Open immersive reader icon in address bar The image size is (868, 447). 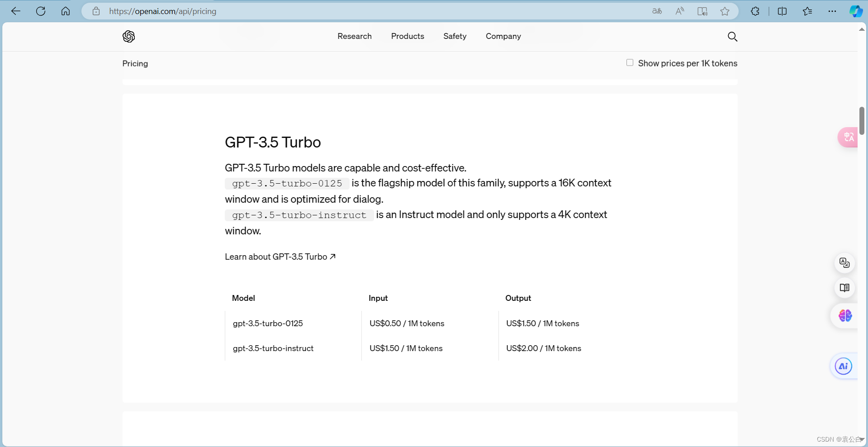[x=702, y=11]
